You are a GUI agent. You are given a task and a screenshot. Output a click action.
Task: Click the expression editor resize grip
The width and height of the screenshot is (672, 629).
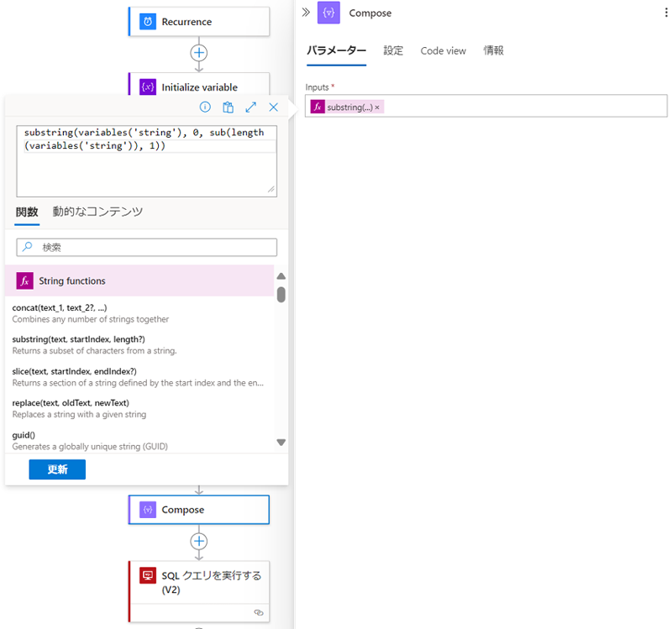click(271, 190)
